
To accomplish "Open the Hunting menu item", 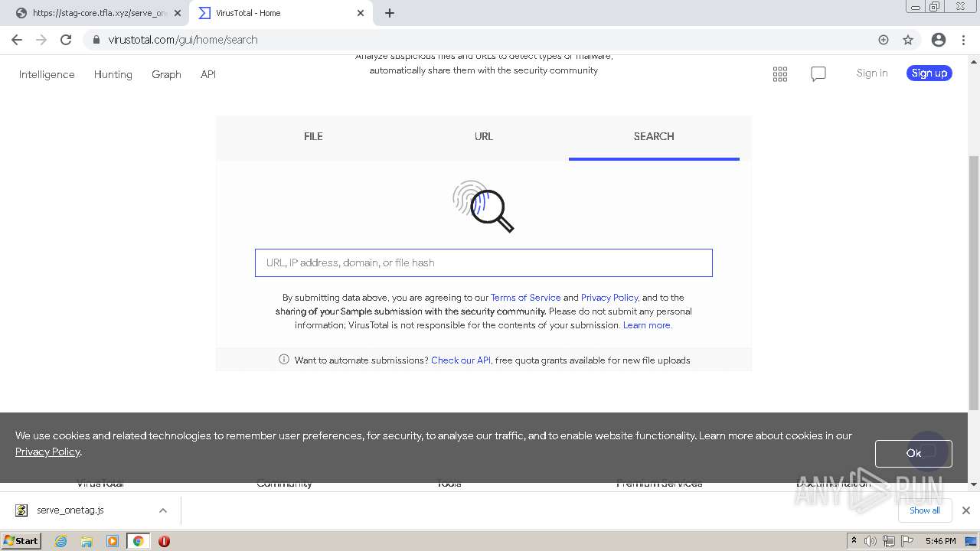I will pyautogui.click(x=113, y=74).
